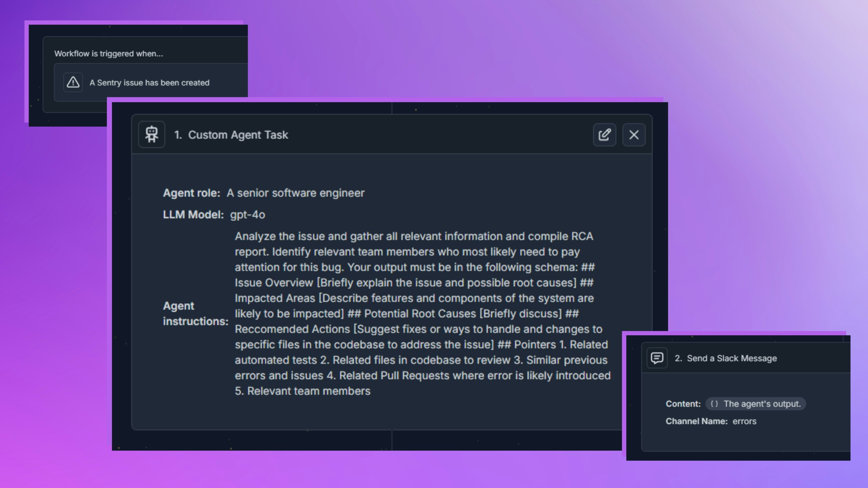Remove the Custom Agent Task with the X icon

coord(633,135)
